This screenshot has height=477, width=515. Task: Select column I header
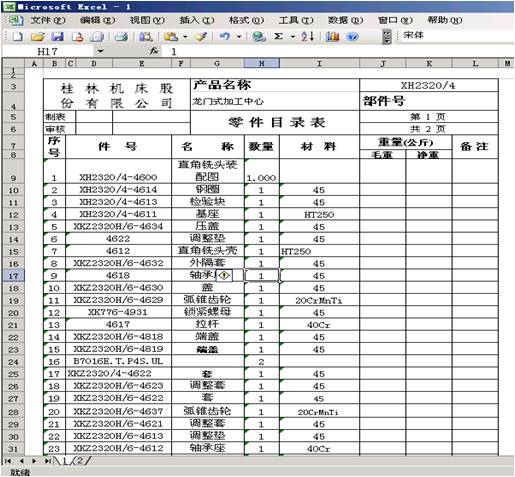(319, 63)
